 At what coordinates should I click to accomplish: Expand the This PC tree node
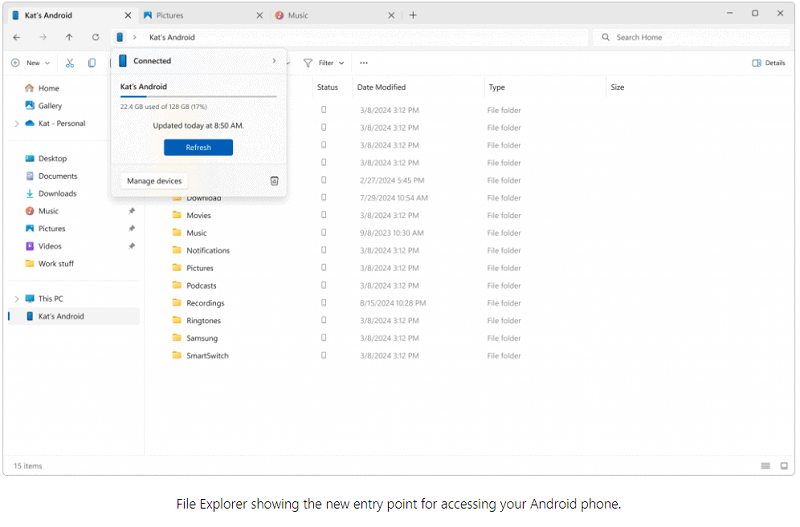[16, 299]
